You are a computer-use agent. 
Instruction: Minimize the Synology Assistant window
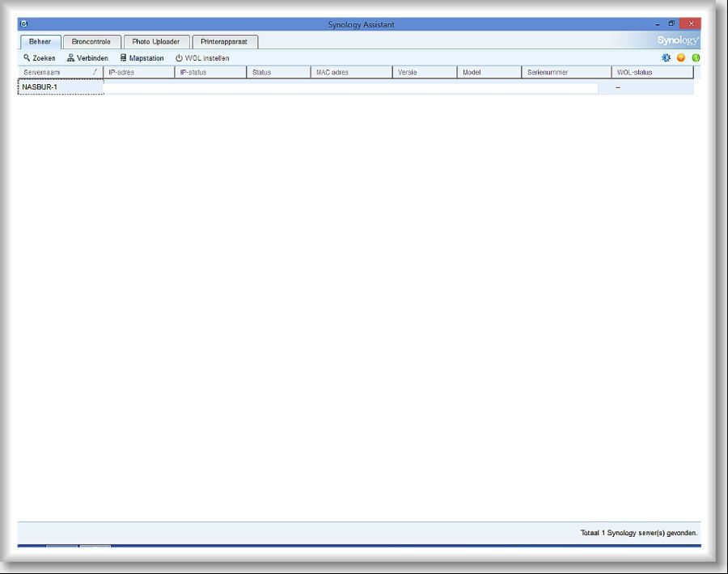tap(658, 24)
